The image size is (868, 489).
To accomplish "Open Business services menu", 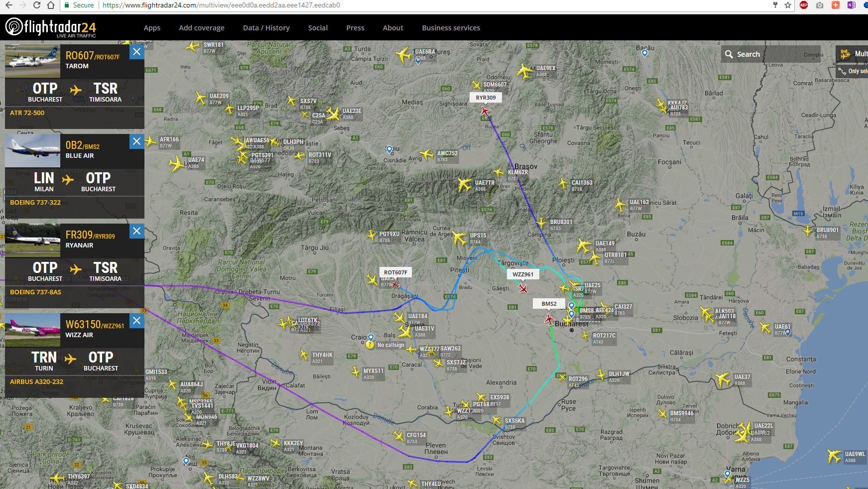I will (x=451, y=28).
